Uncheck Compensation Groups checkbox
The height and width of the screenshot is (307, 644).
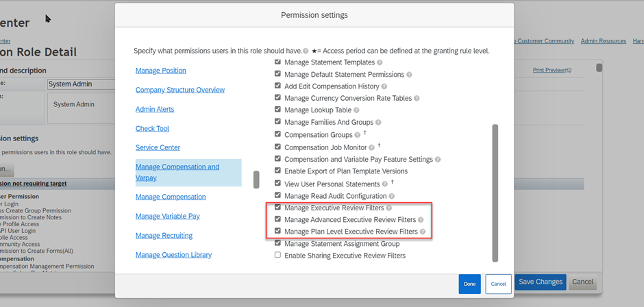[x=277, y=134]
